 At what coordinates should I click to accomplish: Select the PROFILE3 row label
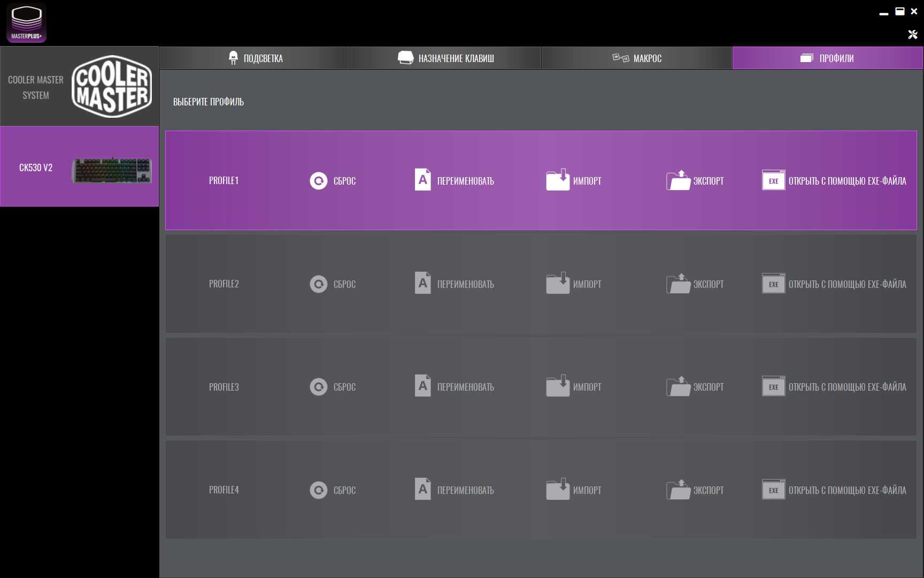coord(224,387)
